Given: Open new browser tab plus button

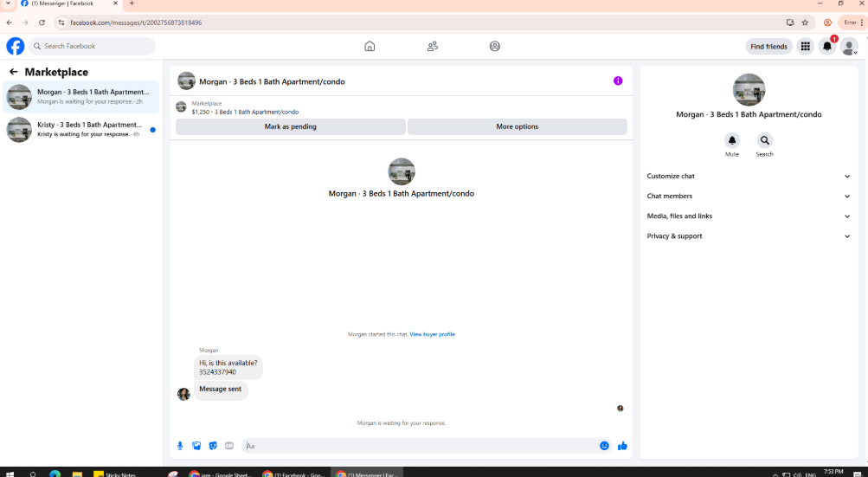Looking at the screenshot, I should 132,3.
